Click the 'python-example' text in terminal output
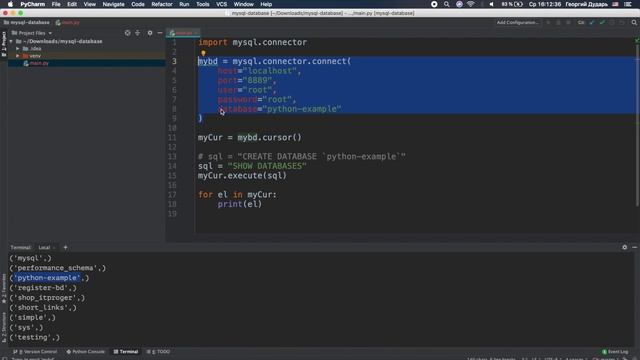The width and height of the screenshot is (640, 360). click(x=47, y=278)
